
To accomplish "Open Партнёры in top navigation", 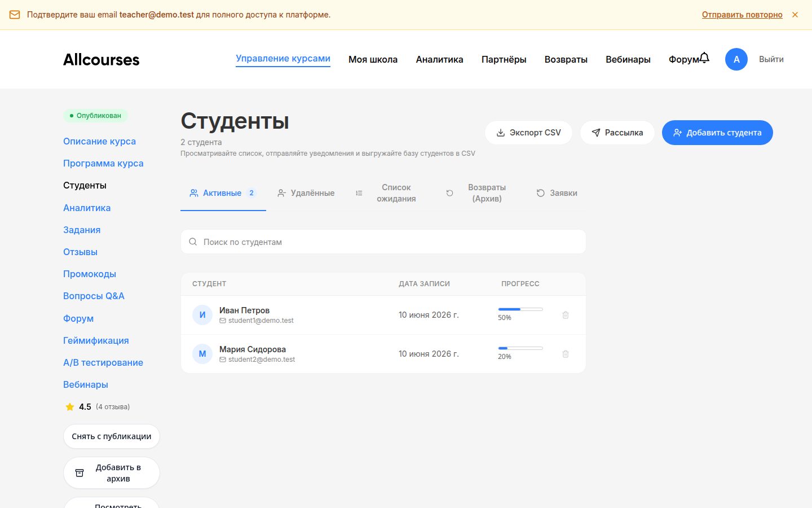I will [504, 59].
